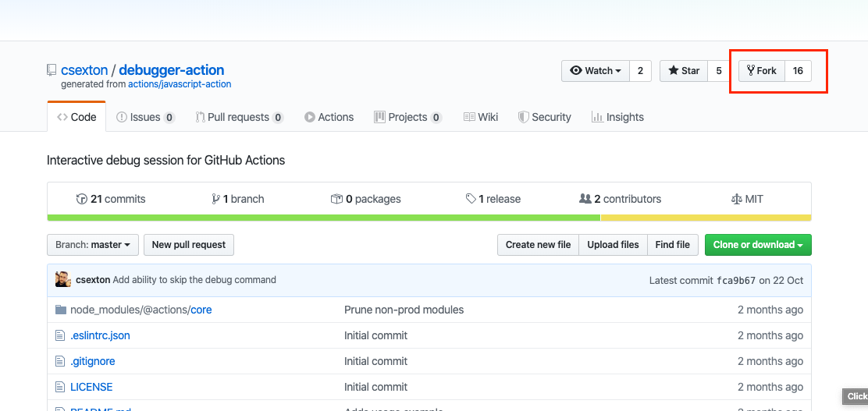
Task: Click Create new file button
Action: [x=538, y=245]
